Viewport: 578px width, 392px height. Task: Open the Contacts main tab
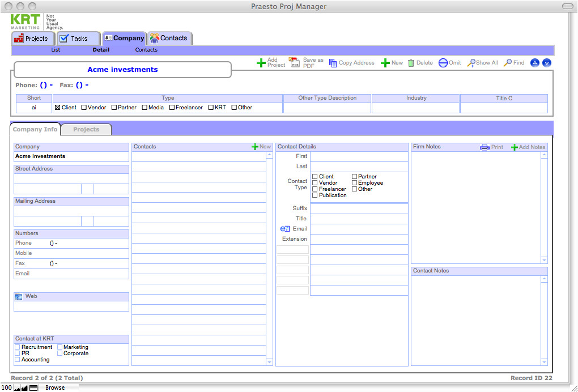pyautogui.click(x=169, y=38)
